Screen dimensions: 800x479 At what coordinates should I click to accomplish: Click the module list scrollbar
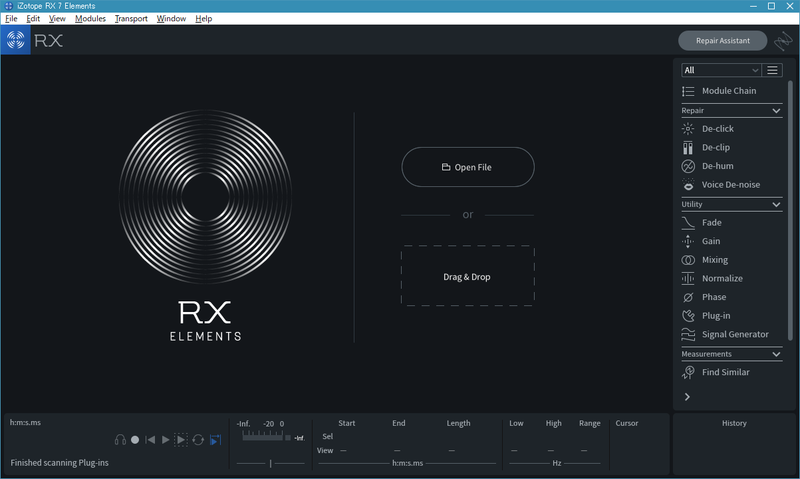click(x=790, y=210)
